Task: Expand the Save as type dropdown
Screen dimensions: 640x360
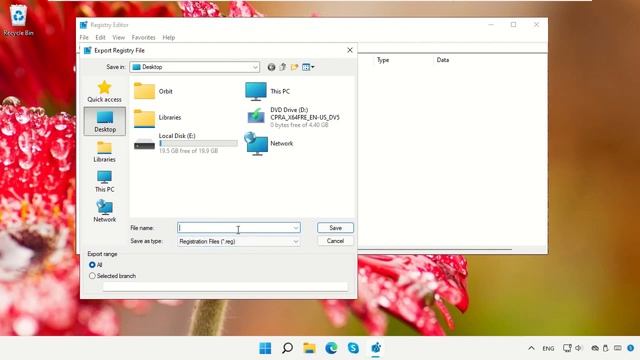Action: 296,242
